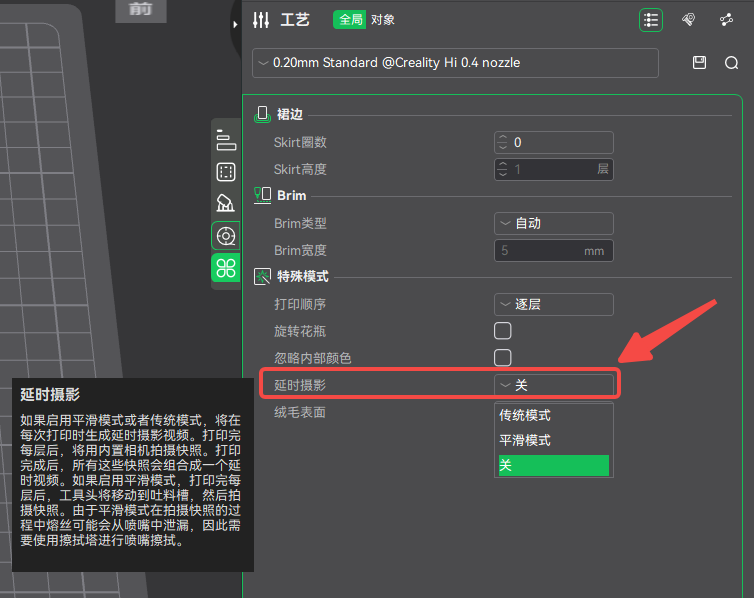Open the strength settings sidebar icon
The height and width of the screenshot is (598, 754).
pyautogui.click(x=226, y=172)
